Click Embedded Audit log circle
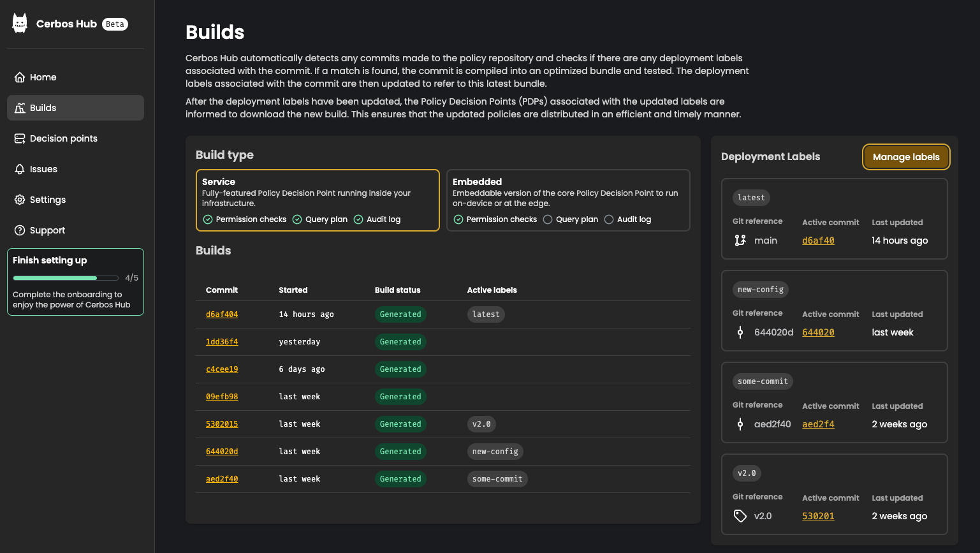The height and width of the screenshot is (553, 980). (x=609, y=219)
